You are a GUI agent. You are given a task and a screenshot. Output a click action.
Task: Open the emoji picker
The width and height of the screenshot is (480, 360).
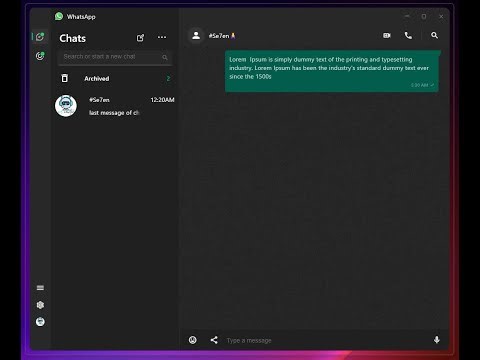point(193,340)
